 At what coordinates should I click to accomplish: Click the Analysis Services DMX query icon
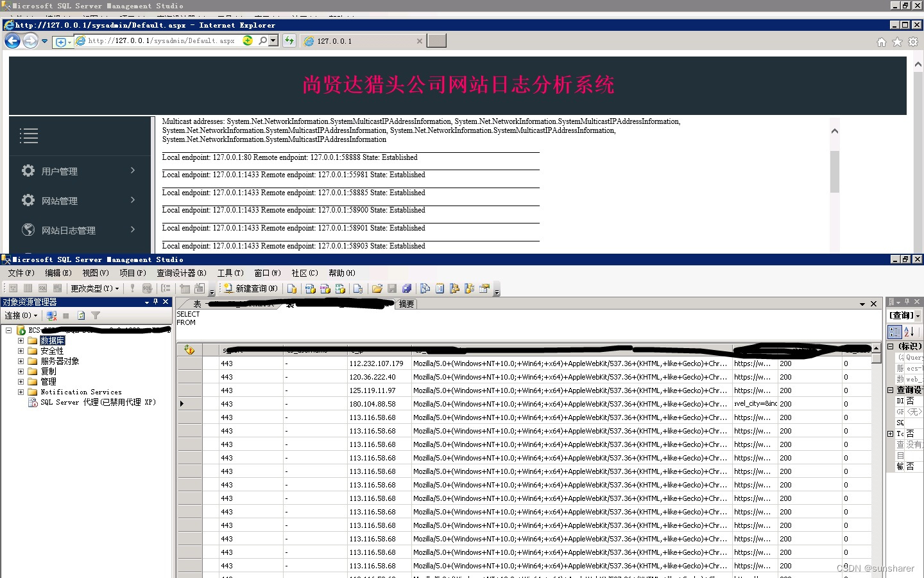click(x=325, y=288)
